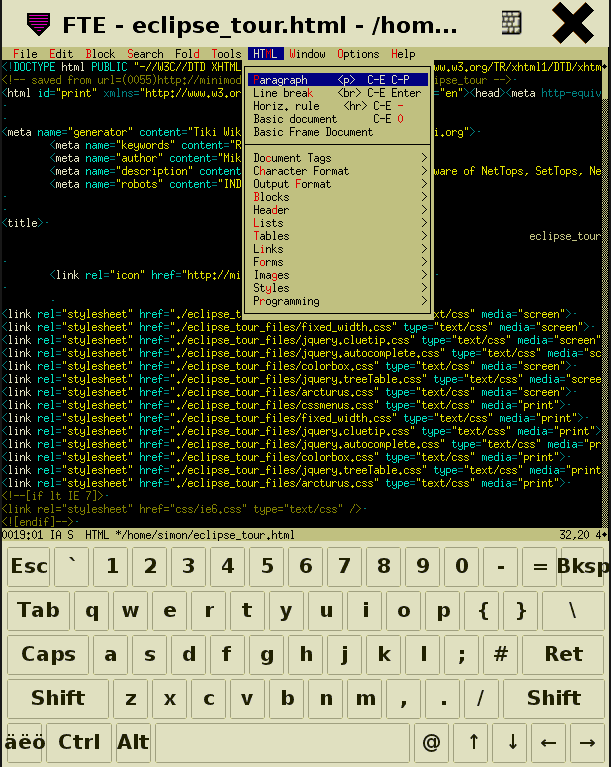Image resolution: width=611 pixels, height=767 pixels.
Task: Expand the Document Tags submenu
Action: [338, 158]
